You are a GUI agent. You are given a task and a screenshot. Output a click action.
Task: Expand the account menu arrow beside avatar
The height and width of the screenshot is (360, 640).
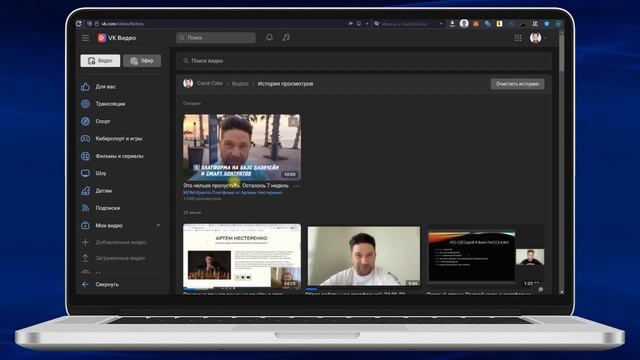(x=546, y=38)
